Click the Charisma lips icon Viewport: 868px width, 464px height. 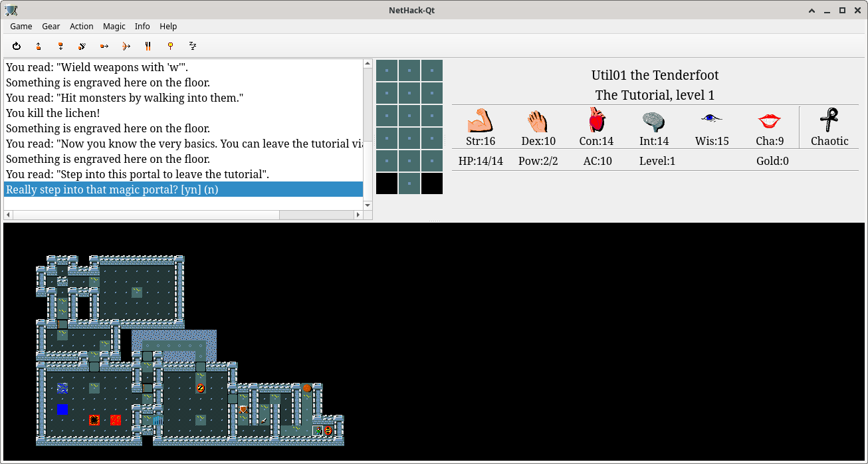770,121
